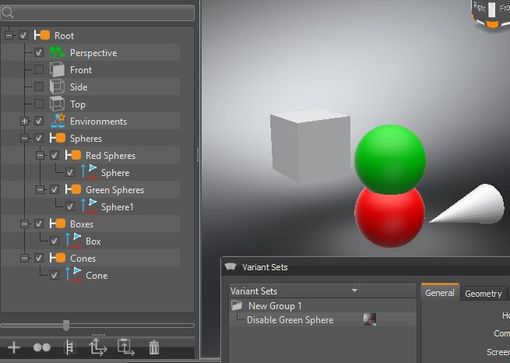The width and height of the screenshot is (510, 363).
Task: Delete node with the trash icon
Action: pos(154,347)
